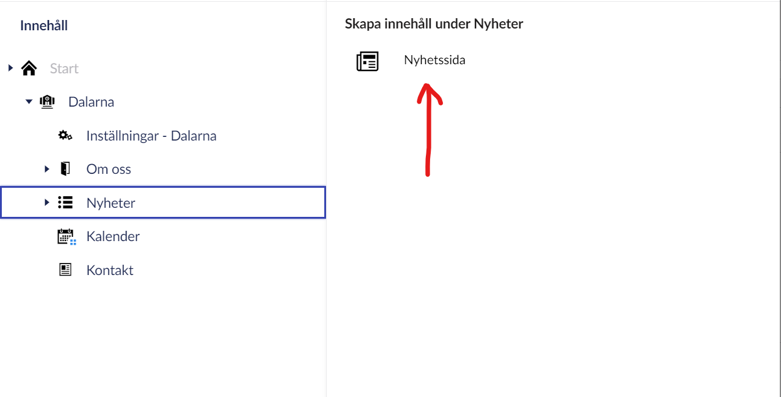Open the Om oss page label

(109, 169)
